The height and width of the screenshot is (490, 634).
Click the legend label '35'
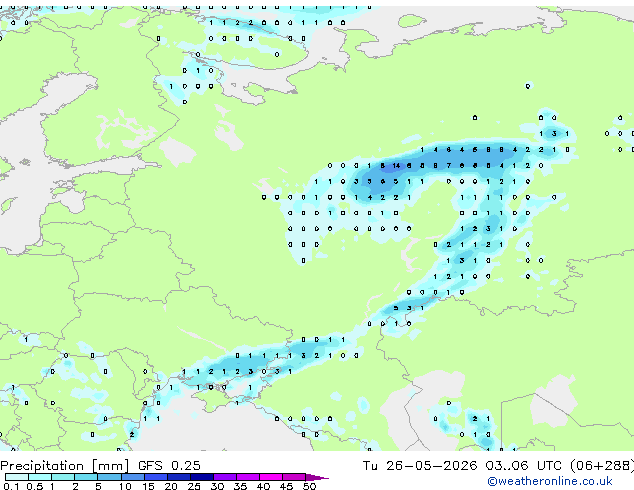click(240, 486)
